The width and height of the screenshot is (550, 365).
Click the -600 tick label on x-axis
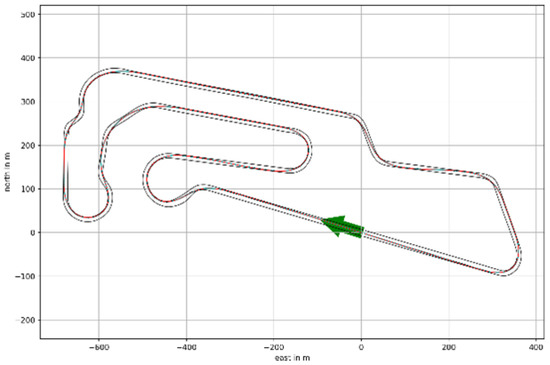98,347
